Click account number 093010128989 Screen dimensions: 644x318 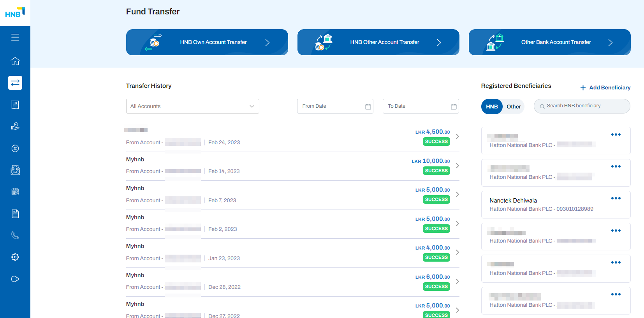coord(575,209)
